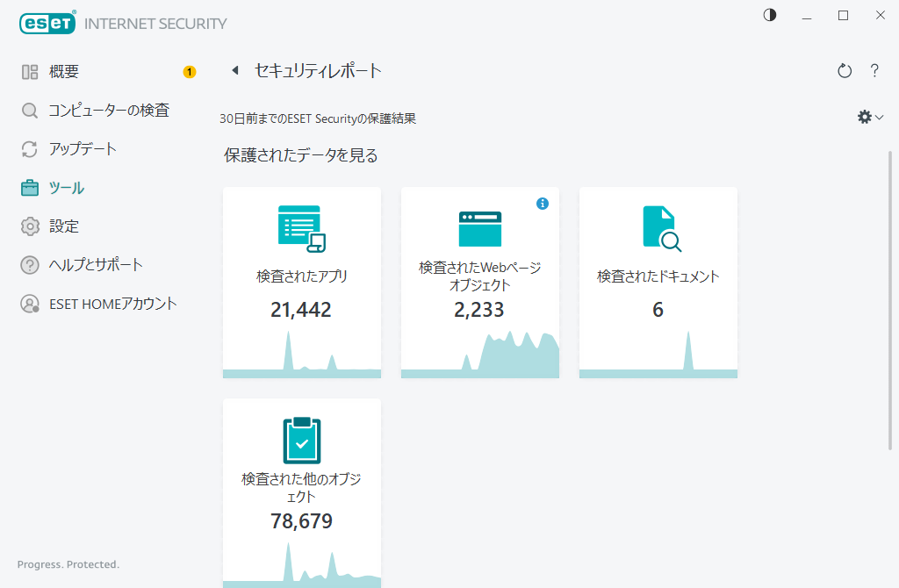899x588 pixels.
Task: Go back with the arrow beside セキュリティレポート
Action: 235,70
